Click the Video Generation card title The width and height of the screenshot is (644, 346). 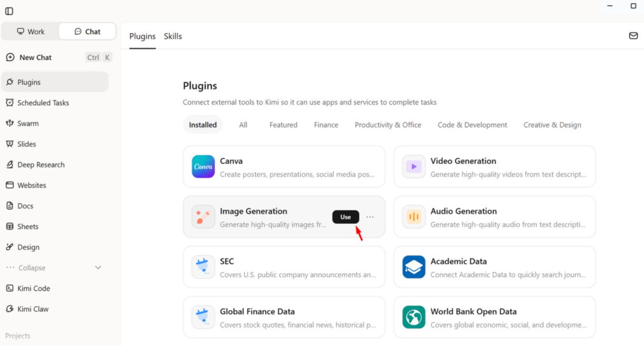coord(463,161)
